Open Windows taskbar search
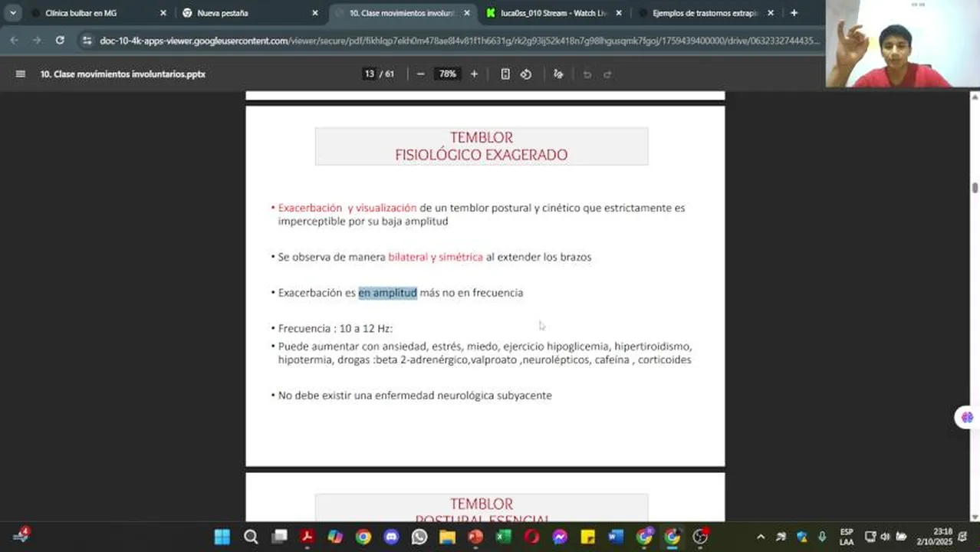 pyautogui.click(x=251, y=537)
